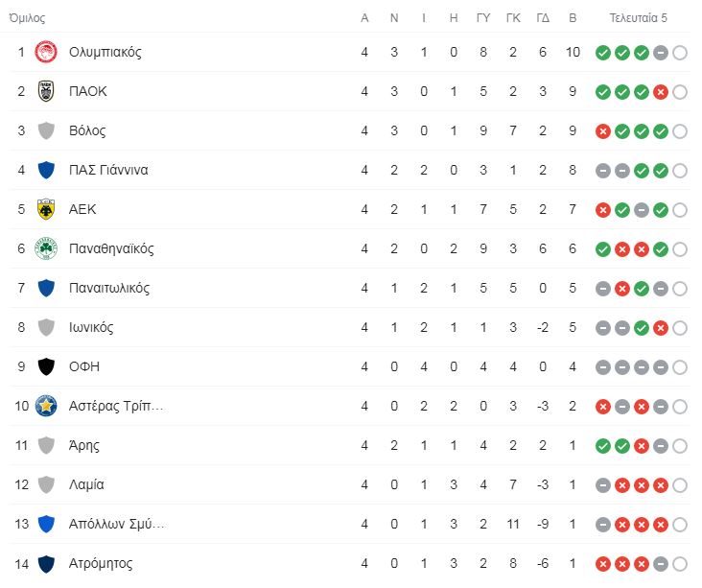Open the Παναιτωλικός team name link

pos(109,288)
